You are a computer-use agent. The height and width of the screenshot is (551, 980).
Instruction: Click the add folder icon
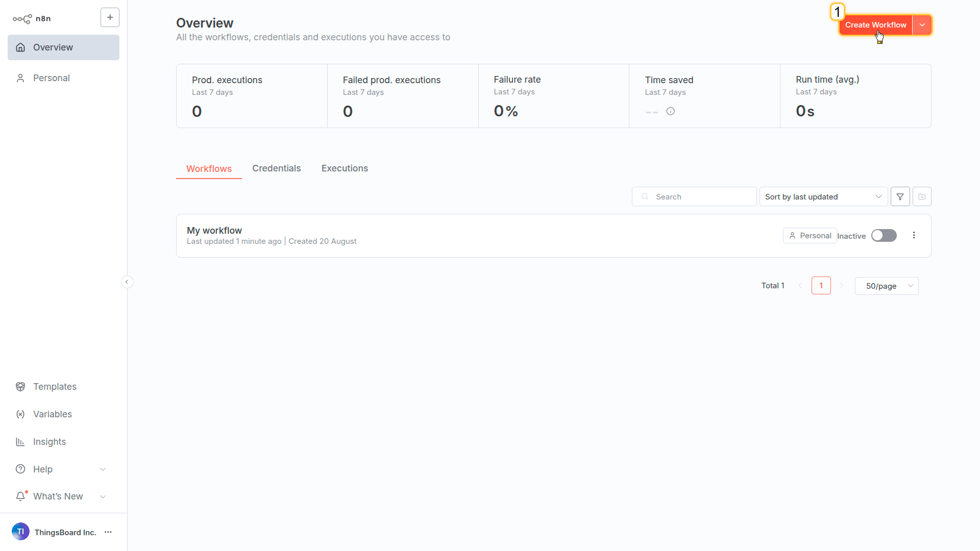click(922, 196)
